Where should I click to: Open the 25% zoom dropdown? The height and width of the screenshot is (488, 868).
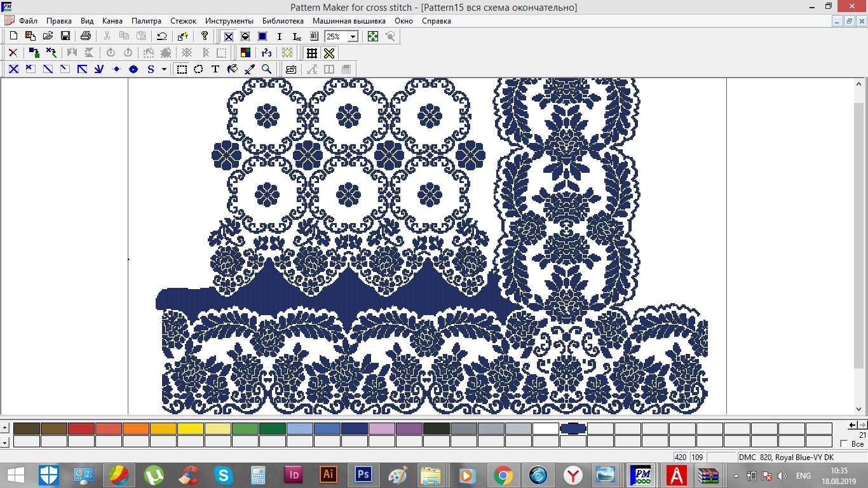353,37
